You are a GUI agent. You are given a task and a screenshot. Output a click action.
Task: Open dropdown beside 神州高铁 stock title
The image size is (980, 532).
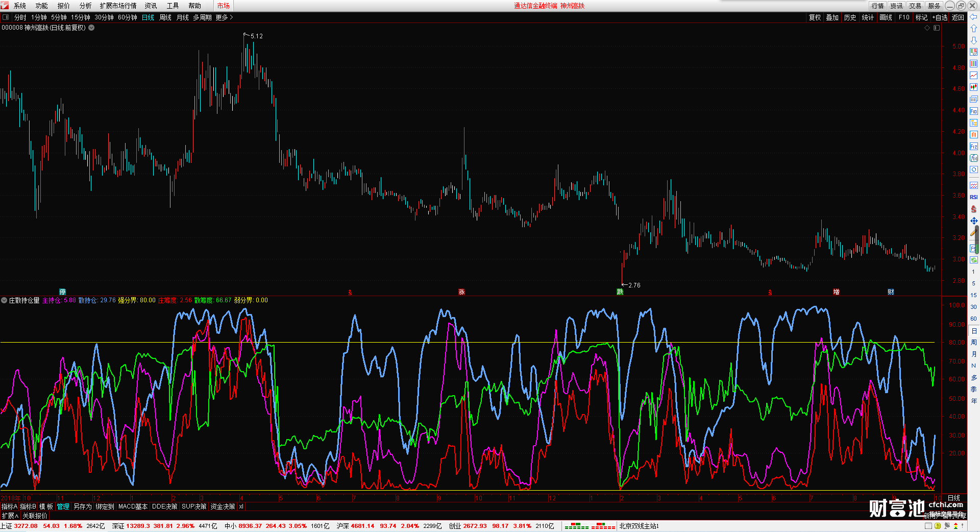pos(91,28)
